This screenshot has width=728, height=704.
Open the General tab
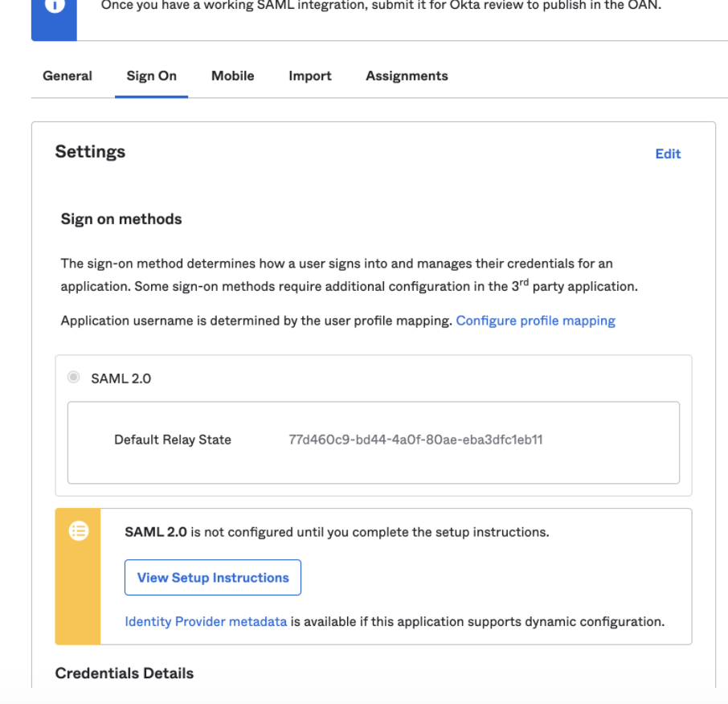[67, 76]
